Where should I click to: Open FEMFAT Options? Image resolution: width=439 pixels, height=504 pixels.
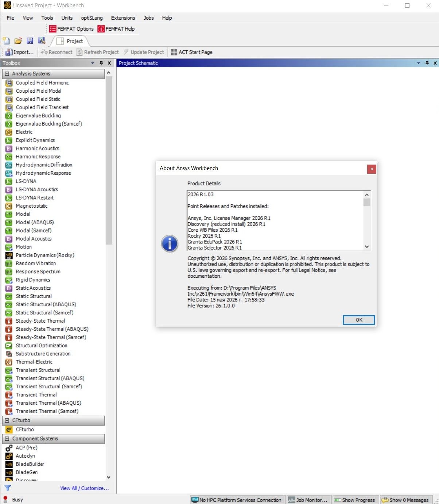[71, 29]
